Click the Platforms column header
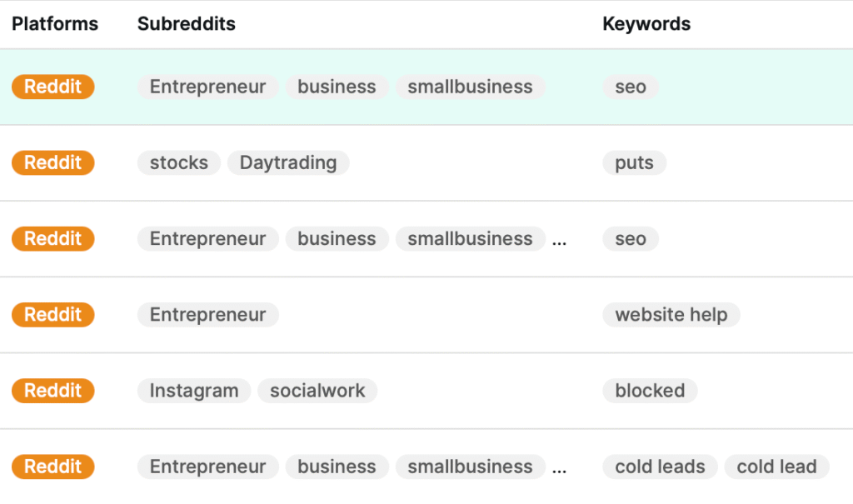 (x=55, y=24)
